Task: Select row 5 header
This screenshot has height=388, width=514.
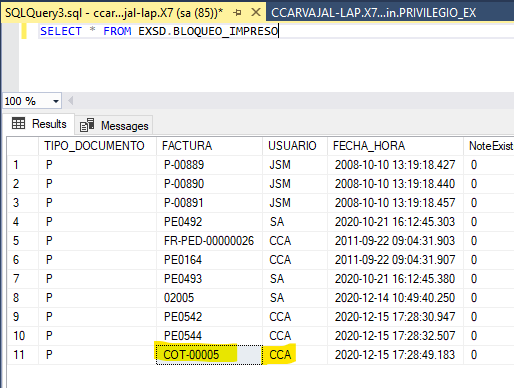Action: pos(23,241)
